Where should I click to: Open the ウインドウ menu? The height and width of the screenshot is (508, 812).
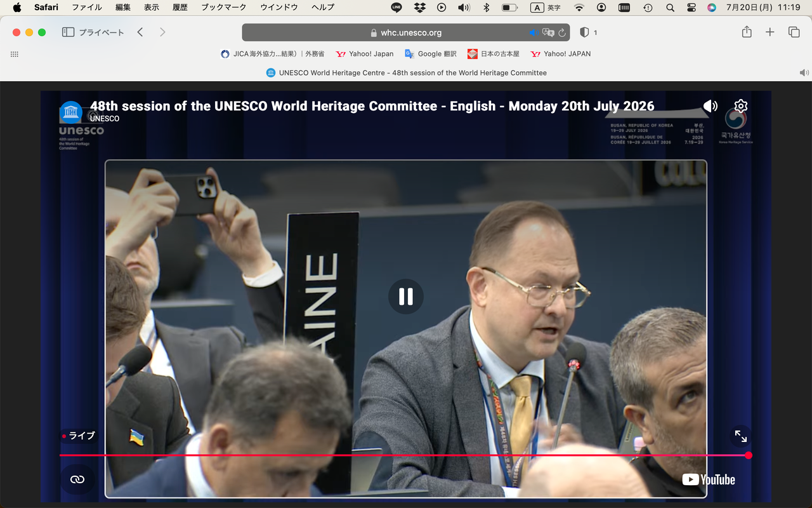279,8
